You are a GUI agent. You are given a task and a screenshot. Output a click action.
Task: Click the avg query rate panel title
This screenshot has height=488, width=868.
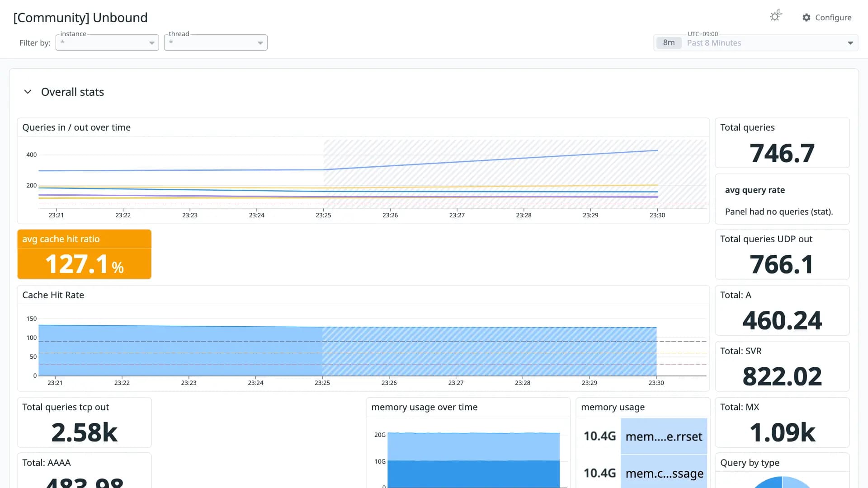click(755, 190)
